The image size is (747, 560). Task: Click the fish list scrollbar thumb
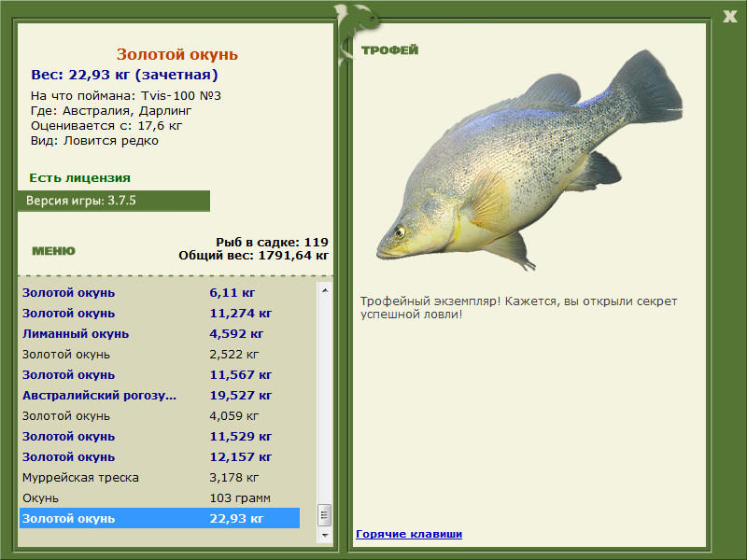point(325,515)
